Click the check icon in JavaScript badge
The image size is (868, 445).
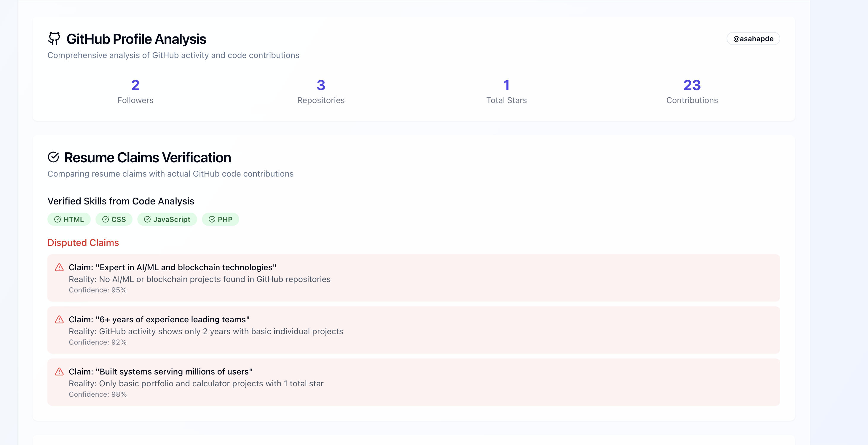tap(147, 219)
